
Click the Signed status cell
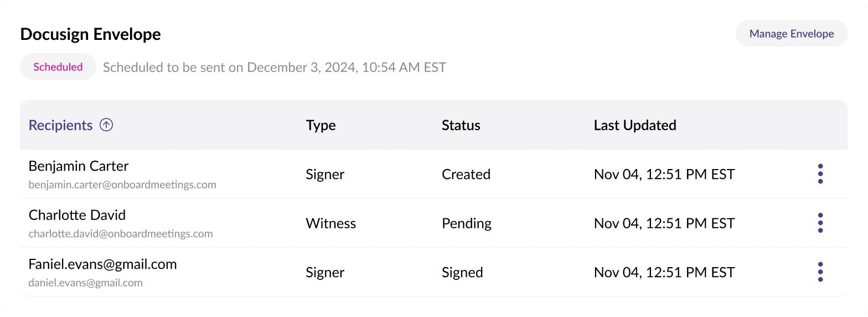point(462,273)
